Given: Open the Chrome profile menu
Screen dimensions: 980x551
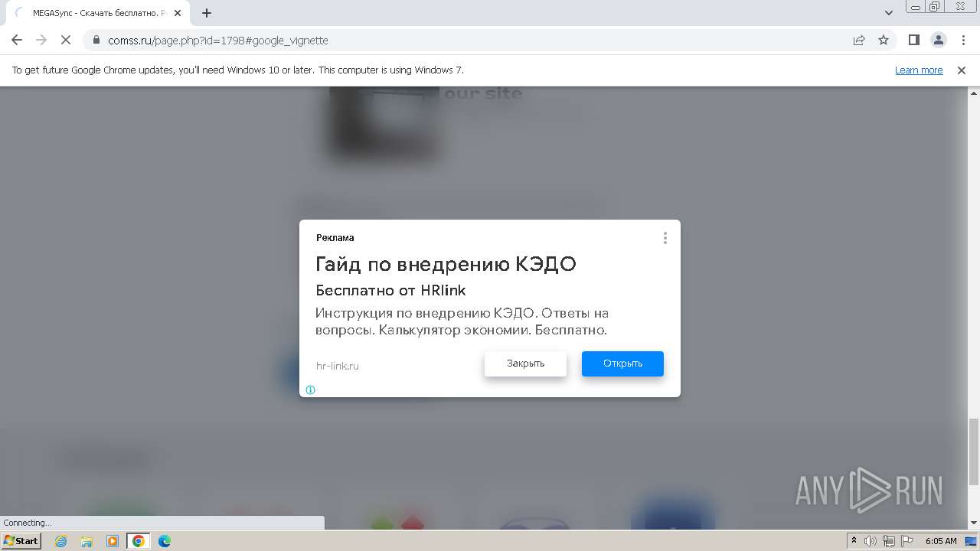Looking at the screenshot, I should point(939,41).
